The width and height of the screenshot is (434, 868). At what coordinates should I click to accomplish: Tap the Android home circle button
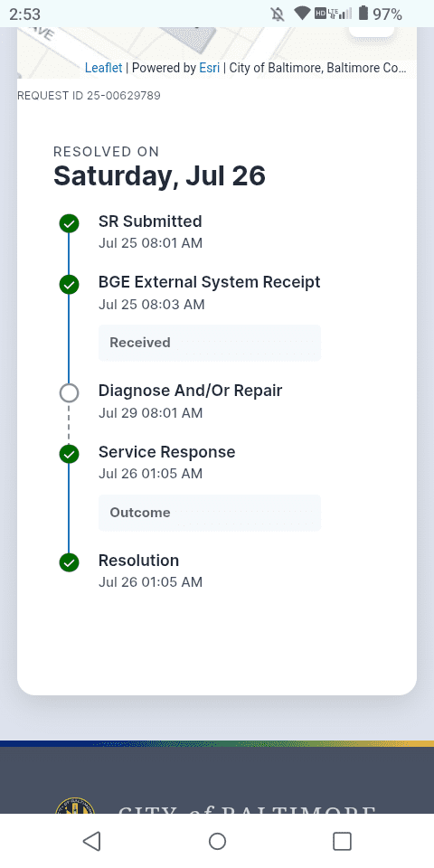tap(217, 841)
